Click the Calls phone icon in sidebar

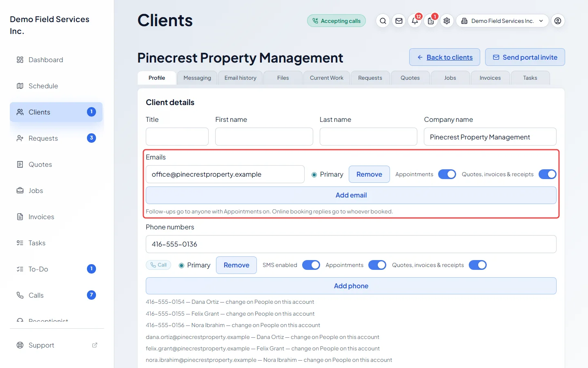[20, 295]
